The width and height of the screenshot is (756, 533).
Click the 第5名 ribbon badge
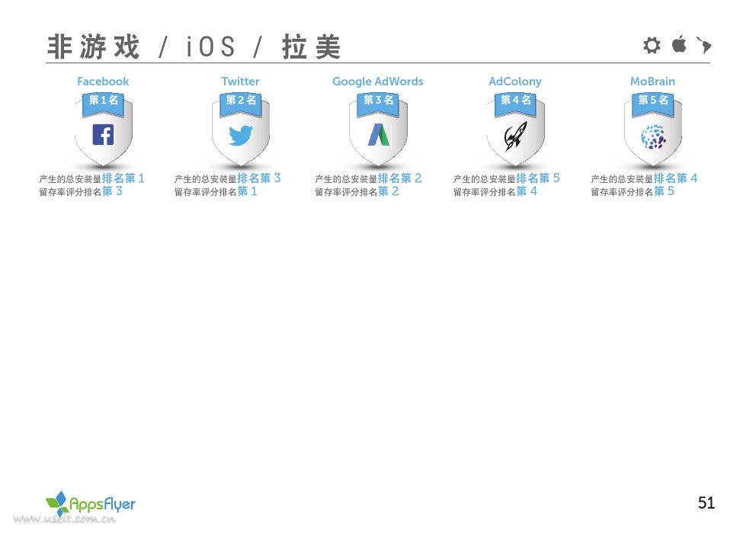[653, 103]
